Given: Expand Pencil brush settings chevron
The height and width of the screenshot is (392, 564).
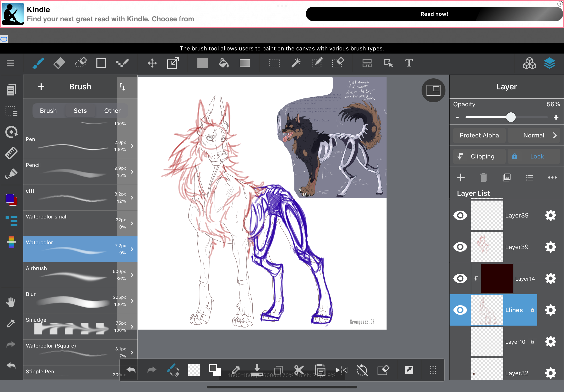Looking at the screenshot, I should coord(132,172).
